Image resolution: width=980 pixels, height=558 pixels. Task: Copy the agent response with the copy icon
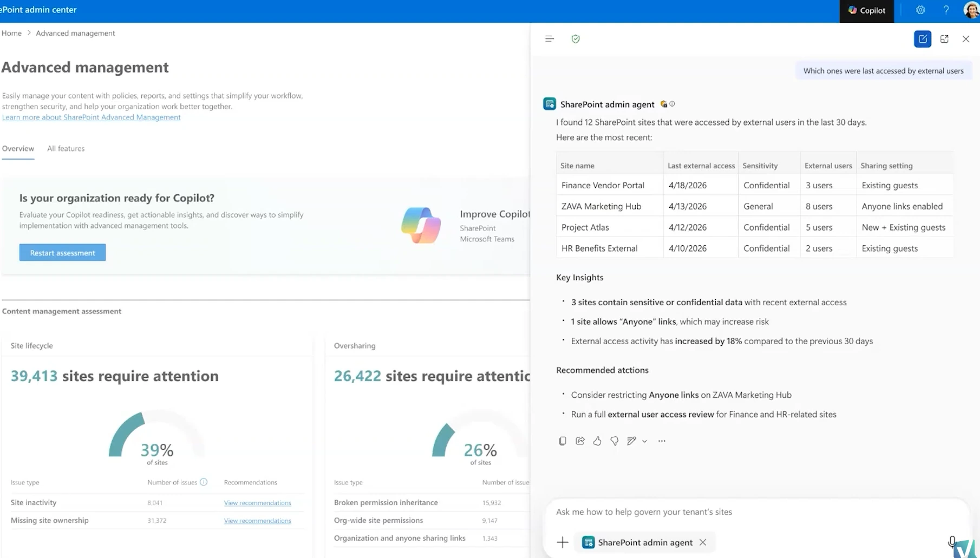tap(563, 441)
